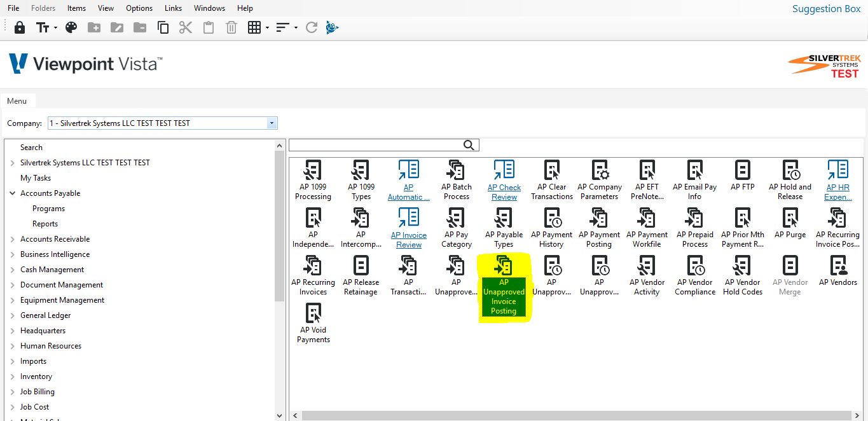Screen dimensions: 868x421
Task: Open AP Purge form
Action: [x=790, y=224]
